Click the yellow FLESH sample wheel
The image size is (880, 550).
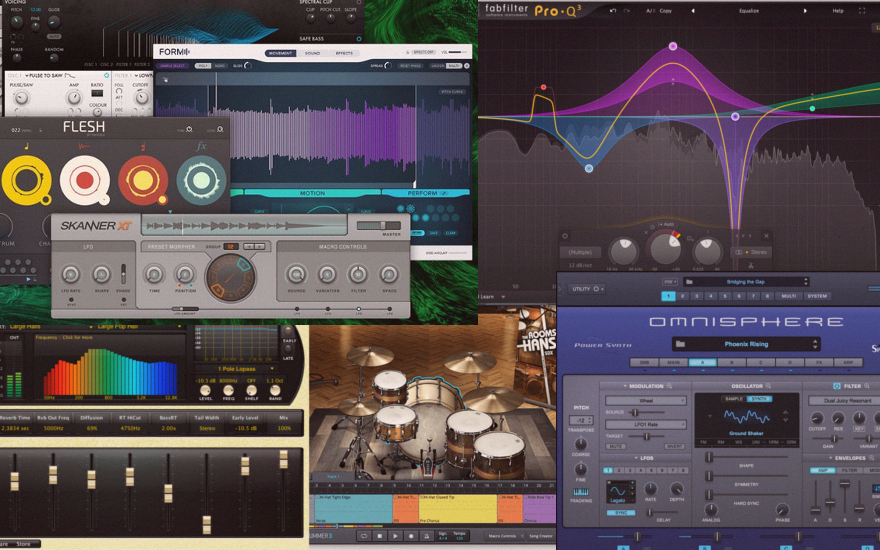click(26, 180)
